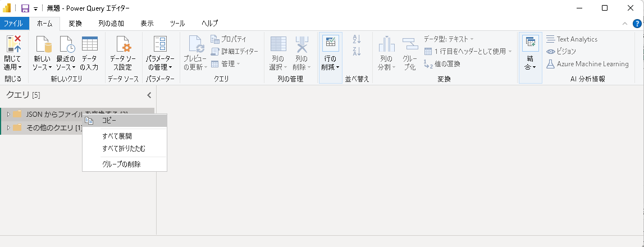This screenshot has height=247, width=644.
Task: Expand the その他のクエリ group
Action: (x=8, y=127)
